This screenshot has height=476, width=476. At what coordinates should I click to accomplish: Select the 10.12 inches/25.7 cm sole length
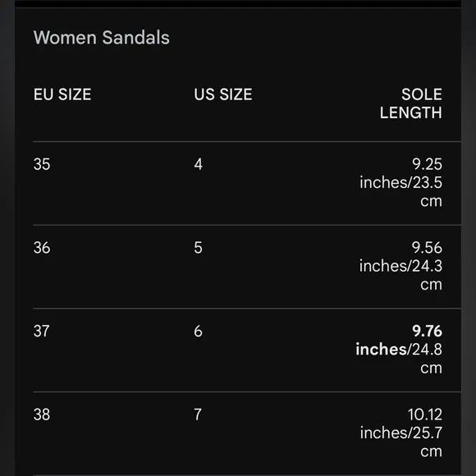click(401, 433)
